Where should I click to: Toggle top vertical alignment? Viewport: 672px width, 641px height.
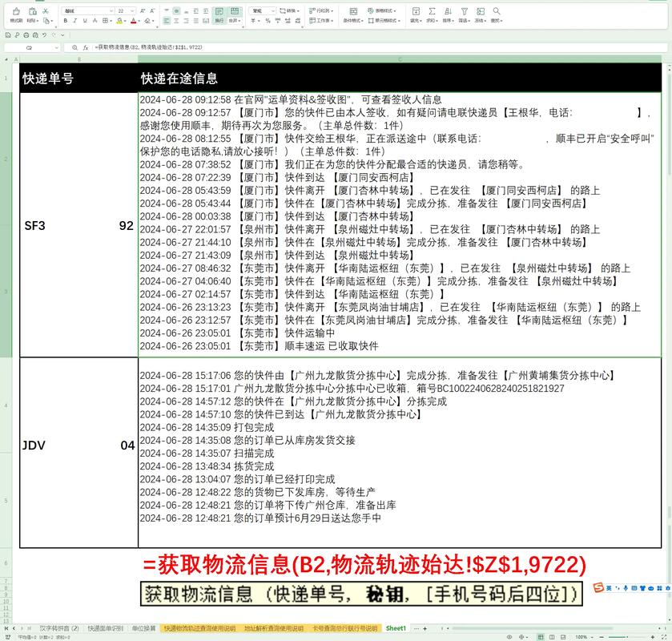[x=167, y=10]
